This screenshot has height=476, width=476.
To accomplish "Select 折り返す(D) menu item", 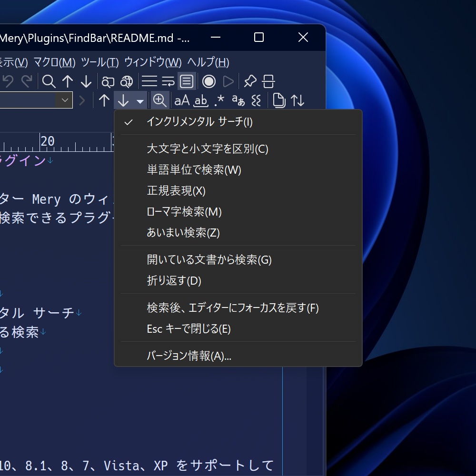I will pos(238,280).
